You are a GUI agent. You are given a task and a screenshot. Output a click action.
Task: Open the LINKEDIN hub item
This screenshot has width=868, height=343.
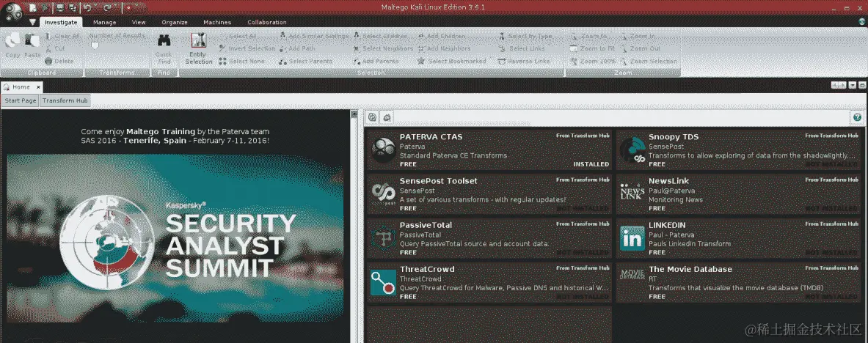738,238
